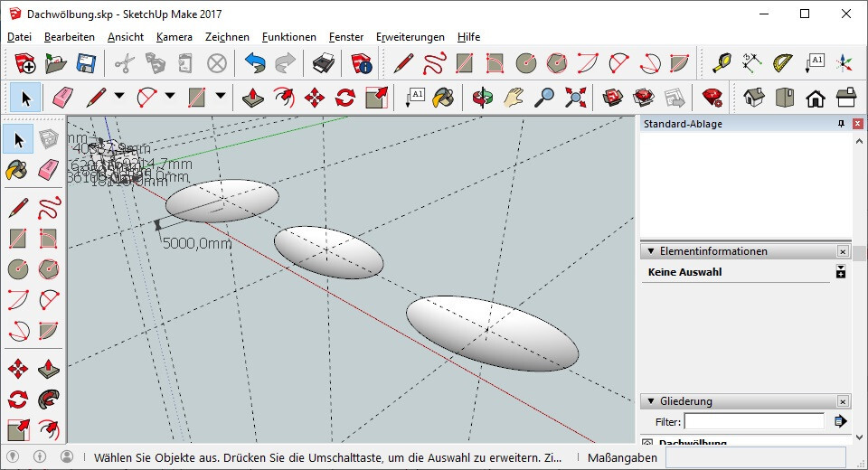Open the Fenster menu

tap(346, 37)
